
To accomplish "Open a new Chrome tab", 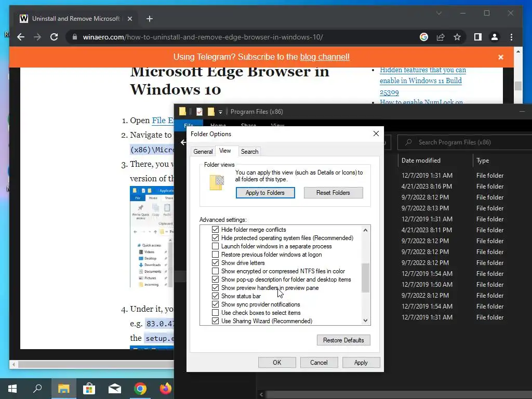I will point(150,19).
